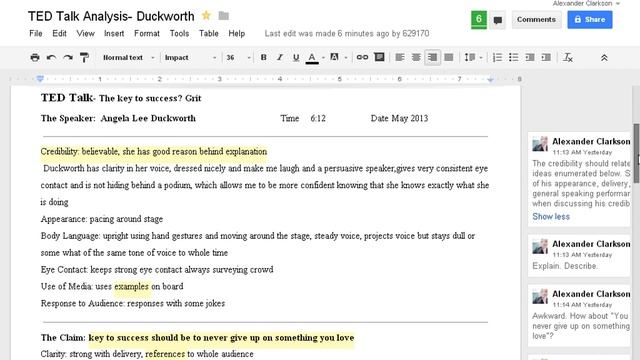Click the highlighted word references
Screen dimensions: 640x360
tap(165, 354)
